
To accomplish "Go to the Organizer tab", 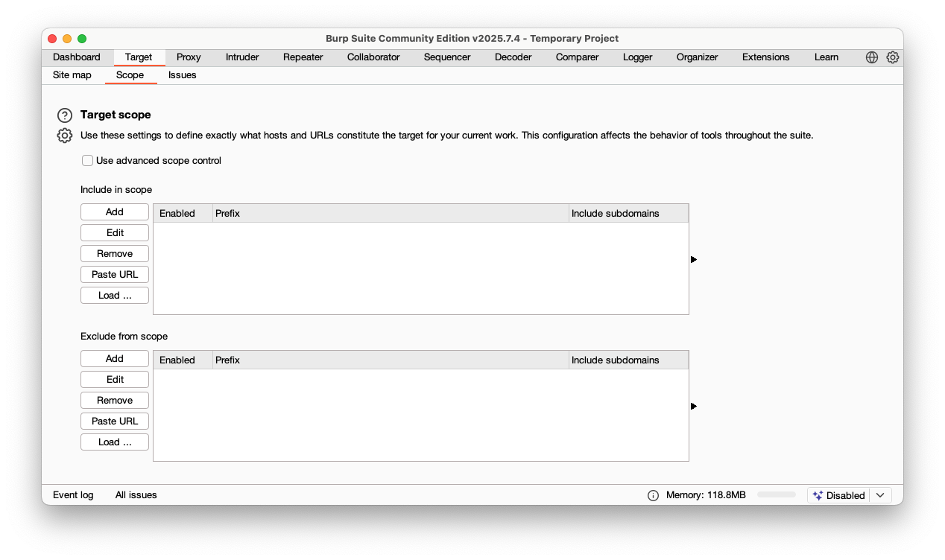I will [698, 57].
